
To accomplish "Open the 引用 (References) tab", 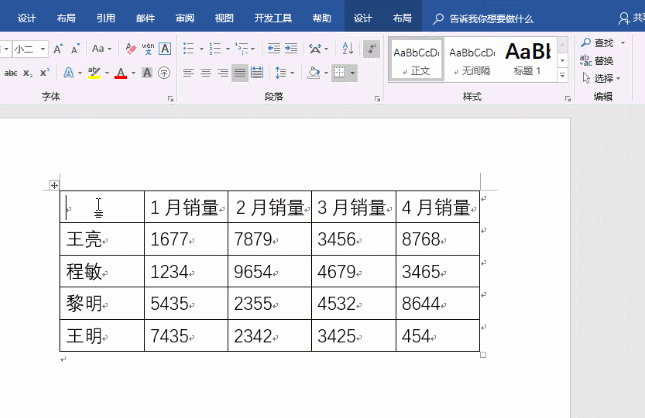I will point(106,18).
